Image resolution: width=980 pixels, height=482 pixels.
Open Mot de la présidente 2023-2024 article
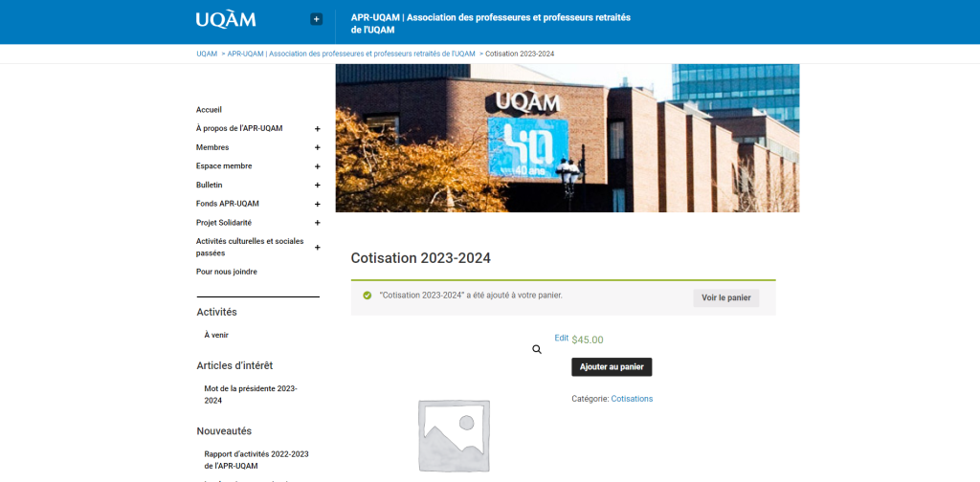[251, 395]
